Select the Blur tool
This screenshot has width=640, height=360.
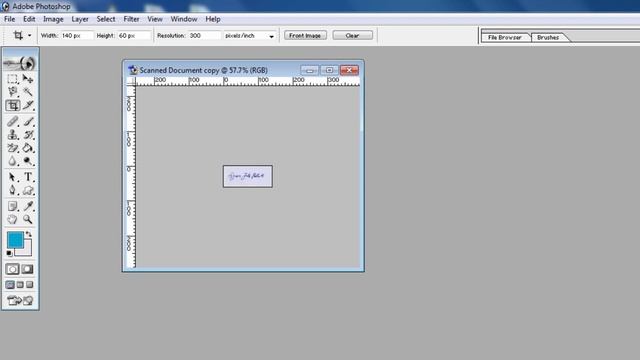[12, 161]
